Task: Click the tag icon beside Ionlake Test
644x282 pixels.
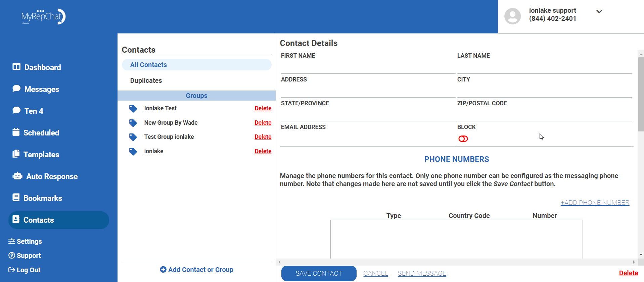Action: (133, 109)
